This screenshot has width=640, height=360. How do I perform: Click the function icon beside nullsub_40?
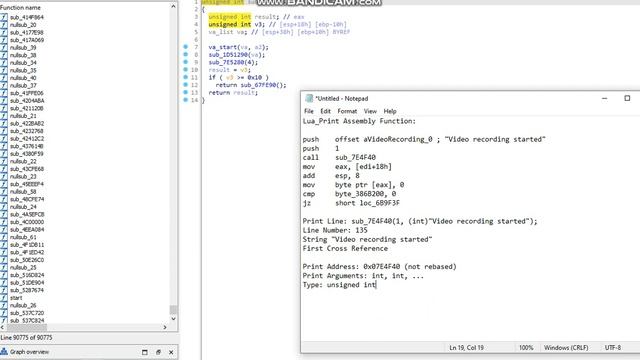[4, 78]
